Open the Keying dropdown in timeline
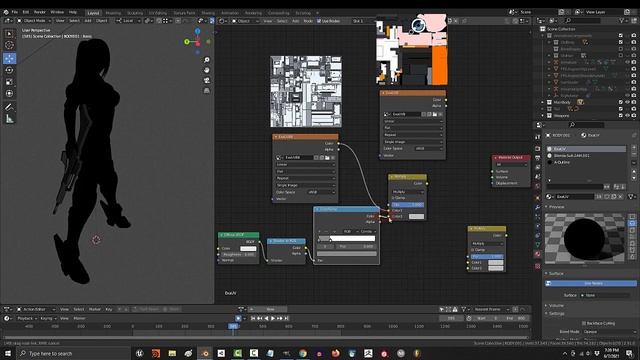Viewport: 640px width, 360px height. tap(48, 318)
